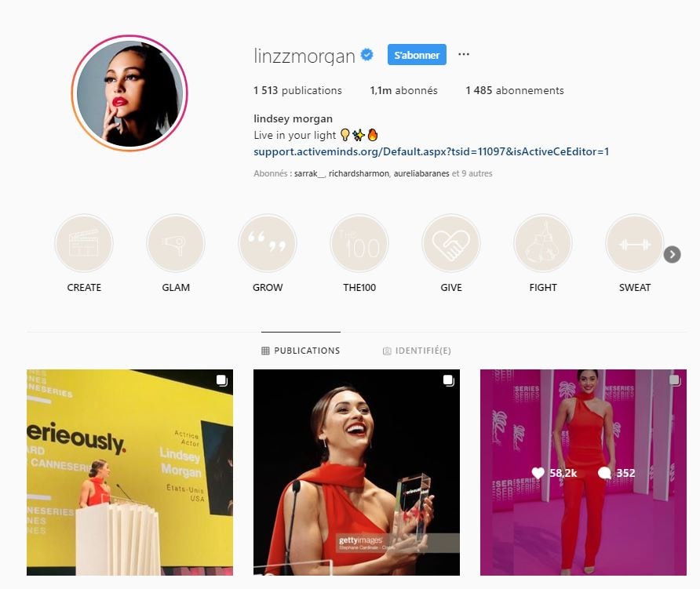
Task: Open the FIGHT boxing gloves highlight
Action: tap(543, 243)
